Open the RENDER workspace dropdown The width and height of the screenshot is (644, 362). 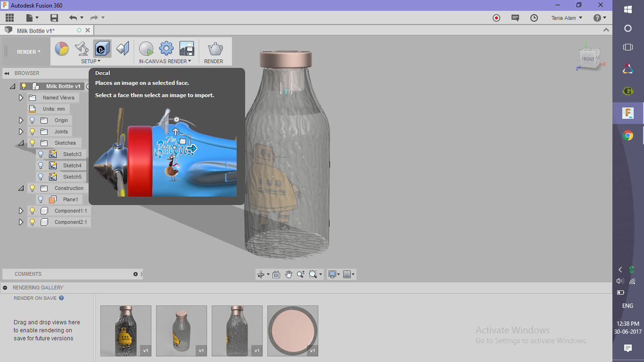[x=29, y=52]
